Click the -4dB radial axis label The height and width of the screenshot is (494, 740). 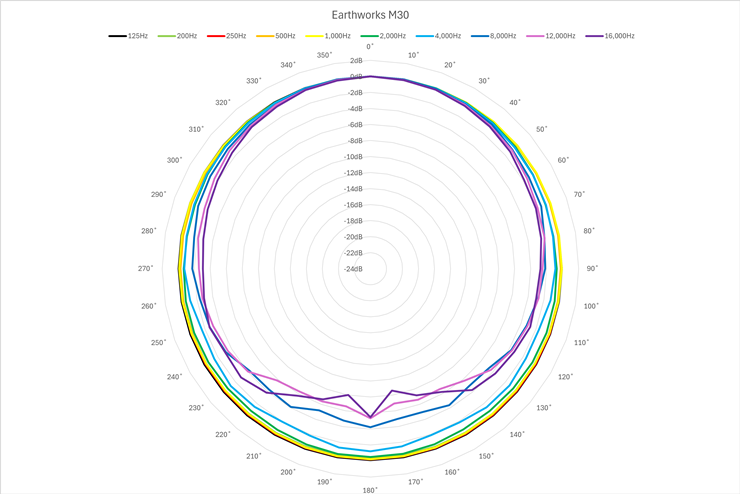[355, 109]
